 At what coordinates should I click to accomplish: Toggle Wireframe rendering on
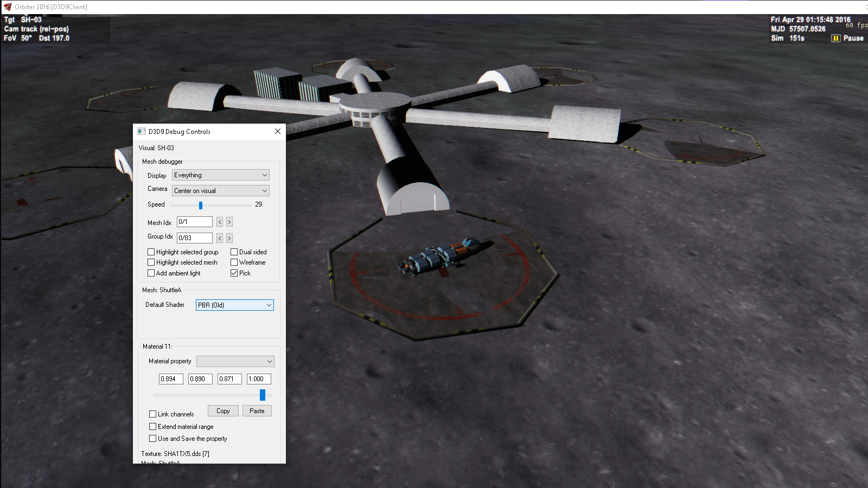click(x=233, y=262)
